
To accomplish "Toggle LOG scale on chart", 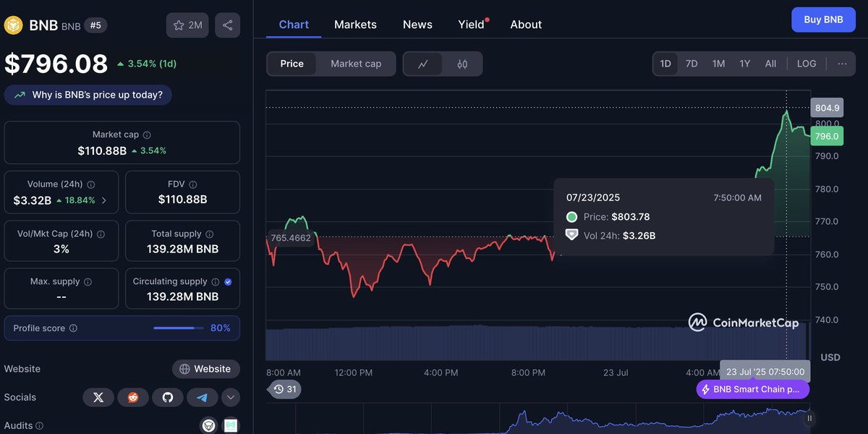I will point(807,64).
